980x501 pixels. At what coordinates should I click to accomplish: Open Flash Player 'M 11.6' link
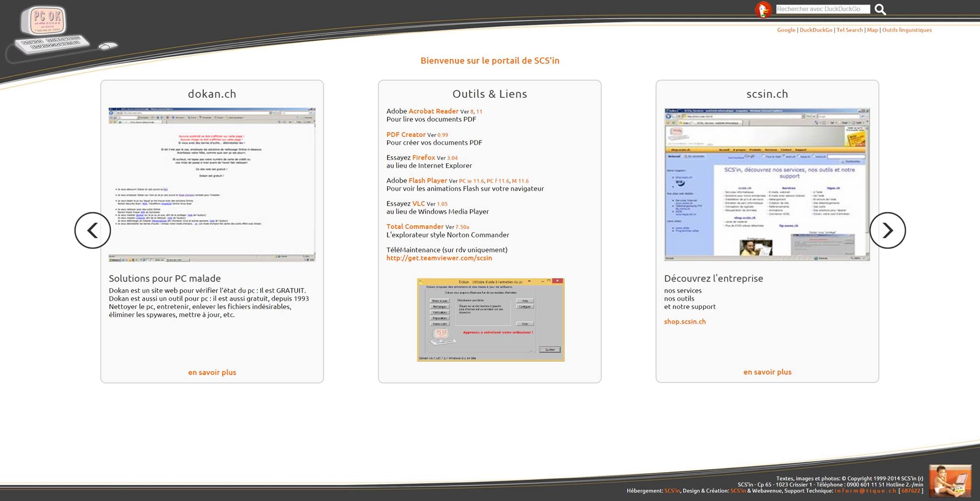(520, 181)
